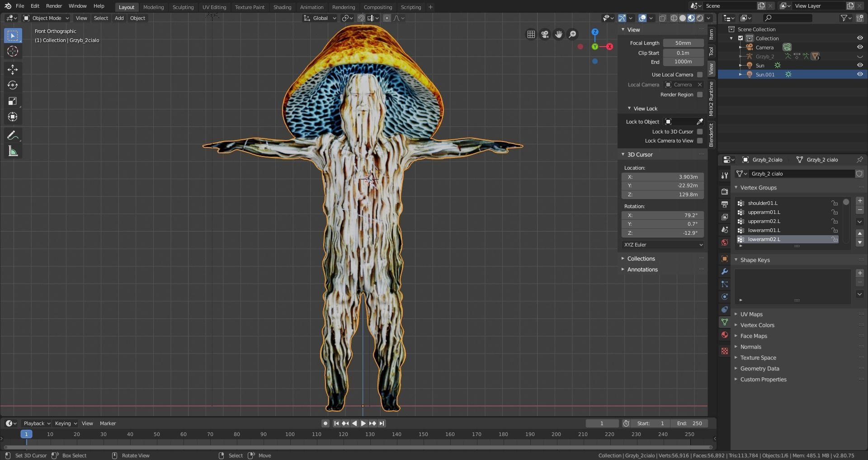
Task: Click Focal Length 50mm slider
Action: point(683,43)
